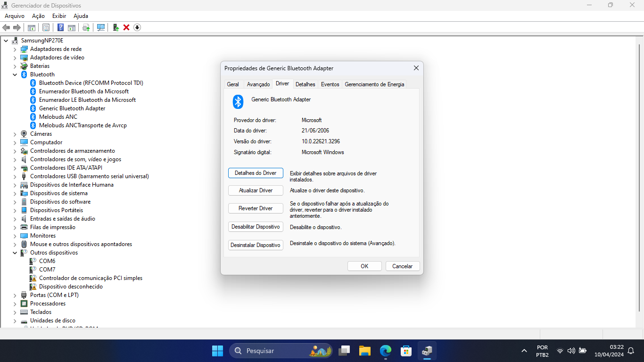Click the Detalhes do Driver button
Image resolution: width=644 pixels, height=362 pixels.
tap(256, 173)
